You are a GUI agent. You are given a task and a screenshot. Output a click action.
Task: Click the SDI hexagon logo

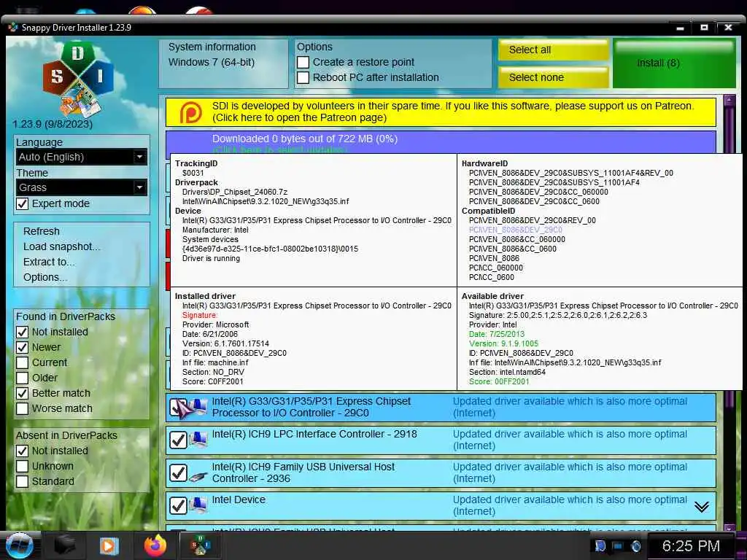[78, 79]
